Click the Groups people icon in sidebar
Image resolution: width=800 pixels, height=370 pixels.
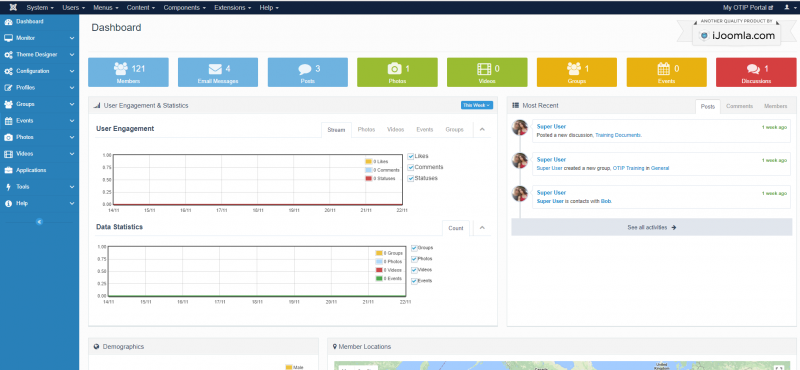point(8,104)
